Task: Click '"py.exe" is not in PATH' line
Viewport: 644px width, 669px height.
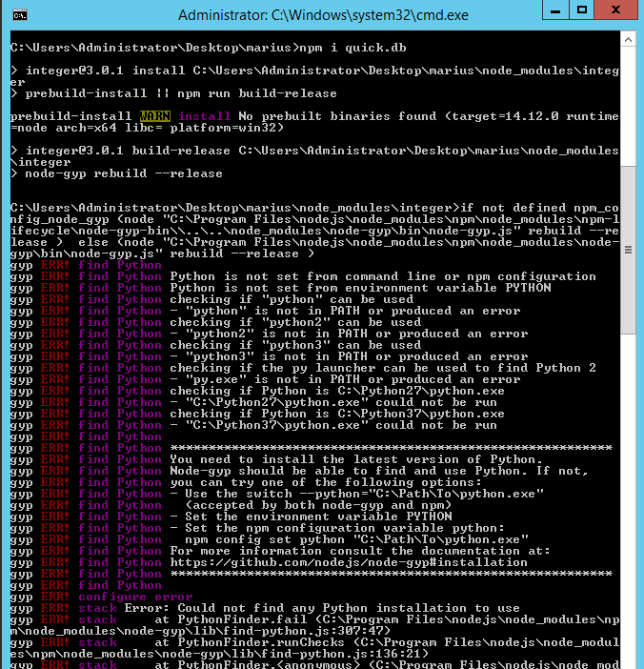Action: click(x=345, y=379)
